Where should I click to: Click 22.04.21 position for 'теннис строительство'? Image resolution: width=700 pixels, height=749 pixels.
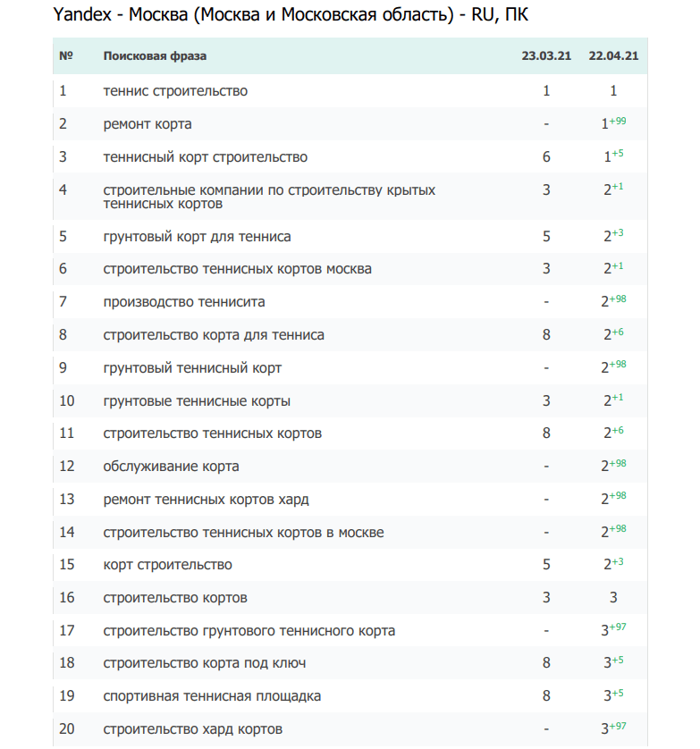point(613,91)
